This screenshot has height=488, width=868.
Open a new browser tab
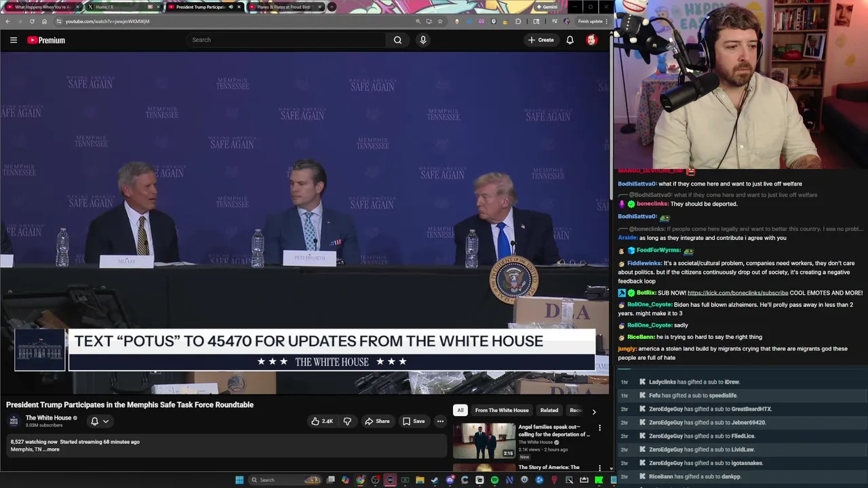[x=332, y=7]
